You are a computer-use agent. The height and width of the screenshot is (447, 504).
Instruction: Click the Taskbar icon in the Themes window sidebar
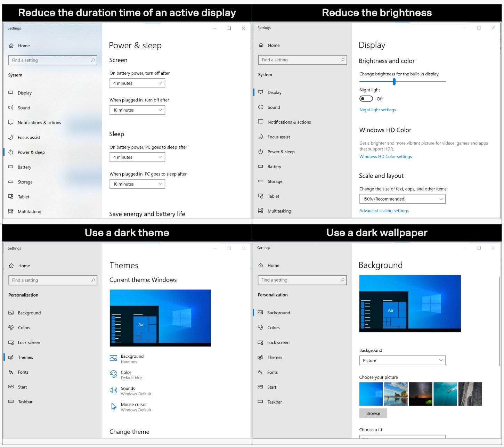[11, 402]
